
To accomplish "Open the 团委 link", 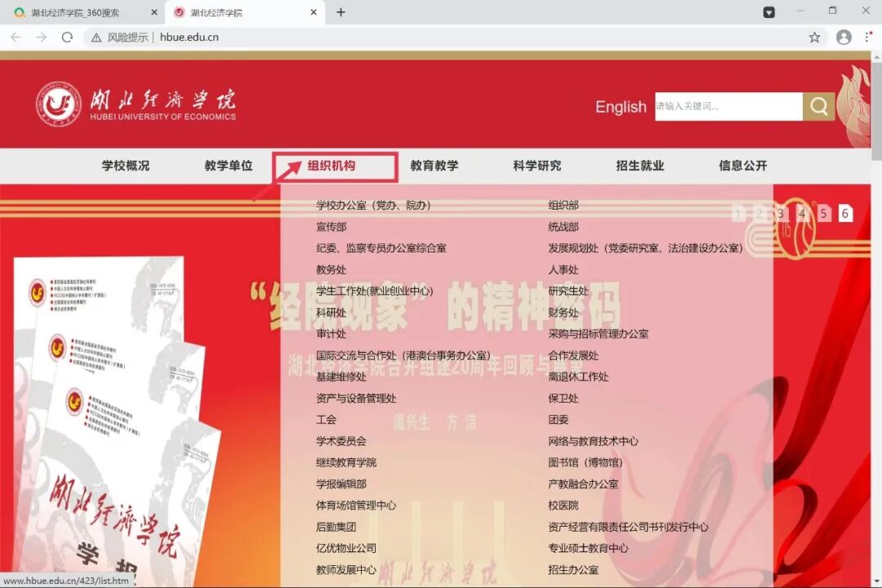I will 559,420.
